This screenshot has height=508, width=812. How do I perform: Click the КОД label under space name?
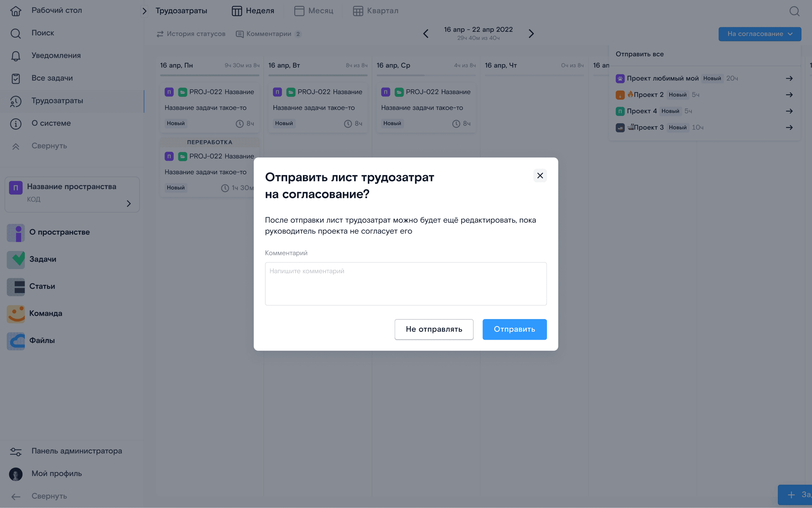click(x=34, y=199)
